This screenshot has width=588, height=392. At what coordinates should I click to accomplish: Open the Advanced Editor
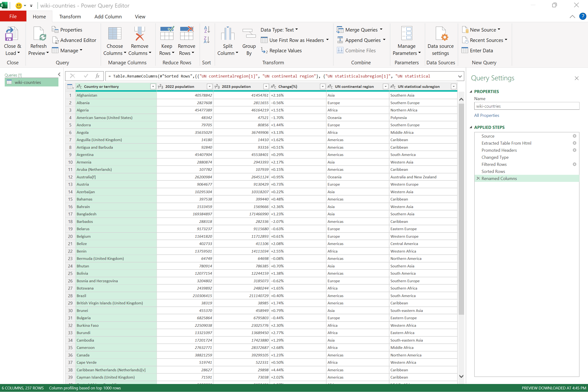click(74, 40)
